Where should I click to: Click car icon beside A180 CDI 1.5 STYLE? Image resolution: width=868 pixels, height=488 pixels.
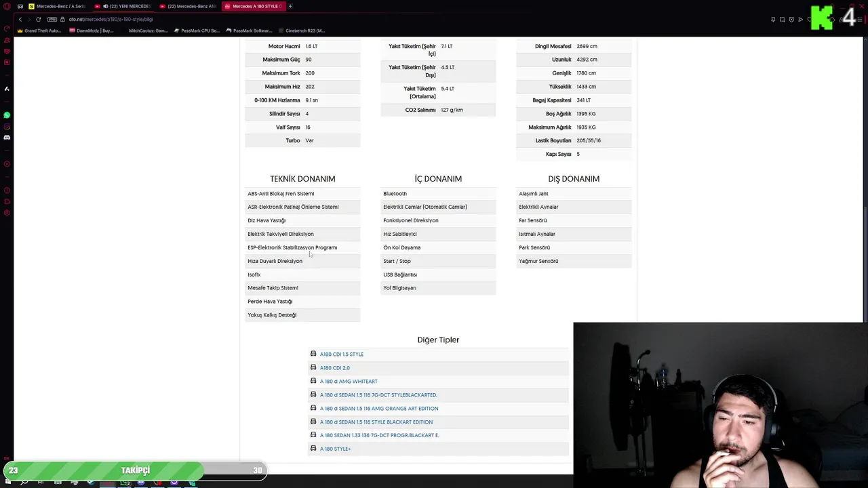click(313, 354)
